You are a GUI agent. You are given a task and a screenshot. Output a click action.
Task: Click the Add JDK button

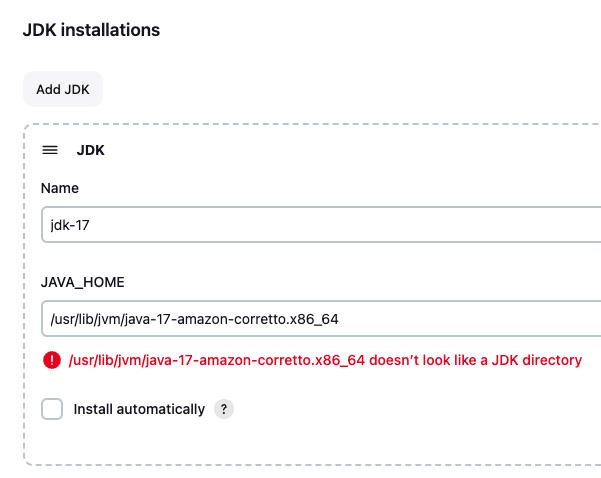63,89
